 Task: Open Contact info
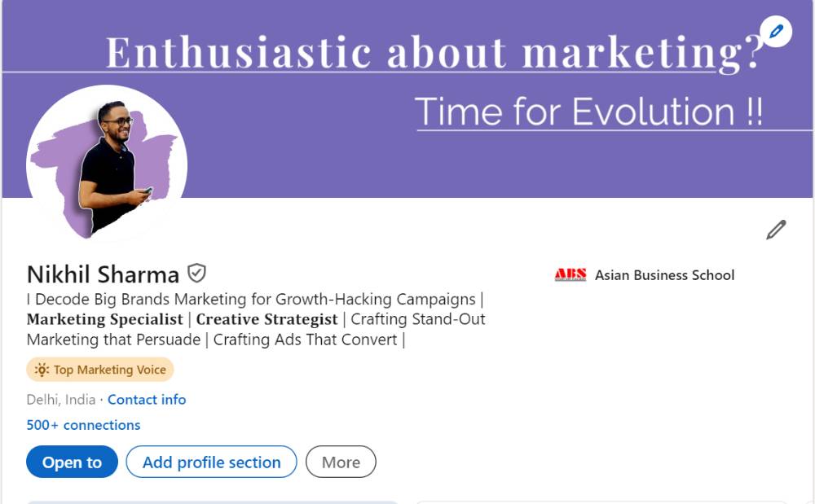(147, 400)
